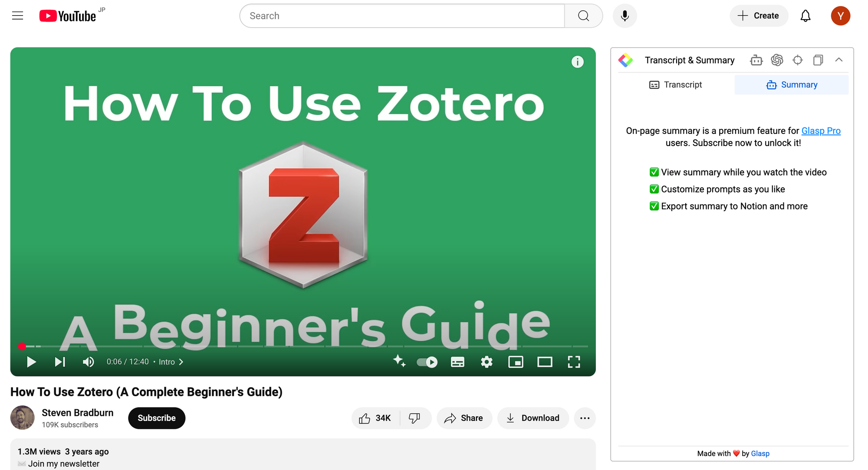Expand the Intro chapter list
868x470 pixels.
pos(171,362)
